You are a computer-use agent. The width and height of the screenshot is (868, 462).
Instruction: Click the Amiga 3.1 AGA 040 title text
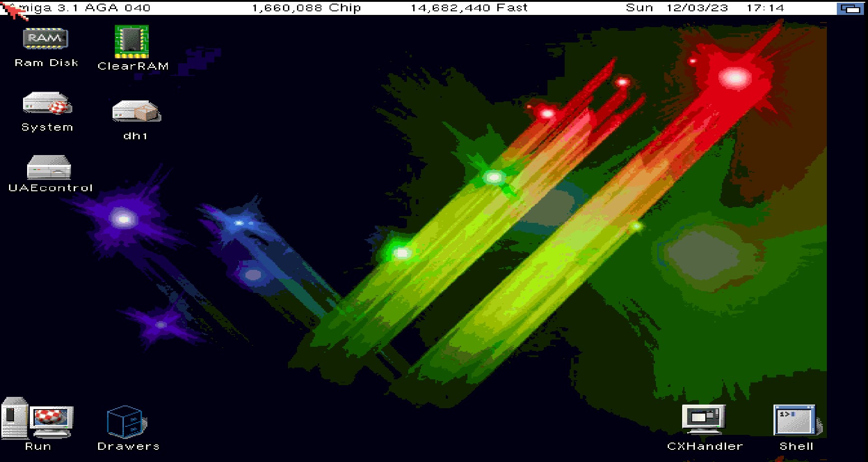point(79,8)
